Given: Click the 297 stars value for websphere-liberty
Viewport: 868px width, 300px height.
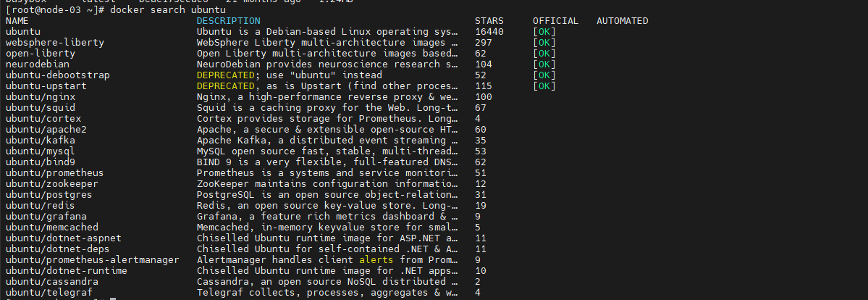Looking at the screenshot, I should (484, 43).
